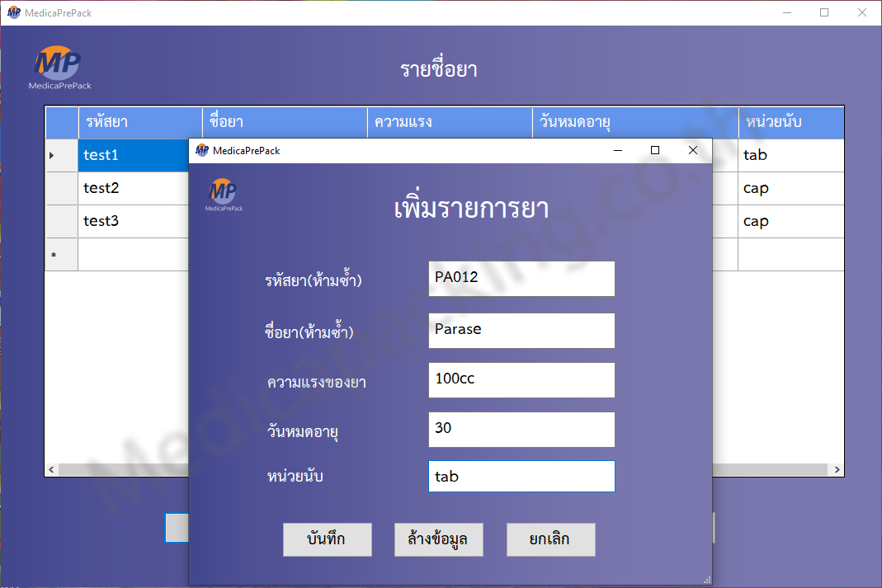Screen dimensions: 882x588
Task: Select the ความแรงของยา field with 100cc
Action: pos(521,380)
